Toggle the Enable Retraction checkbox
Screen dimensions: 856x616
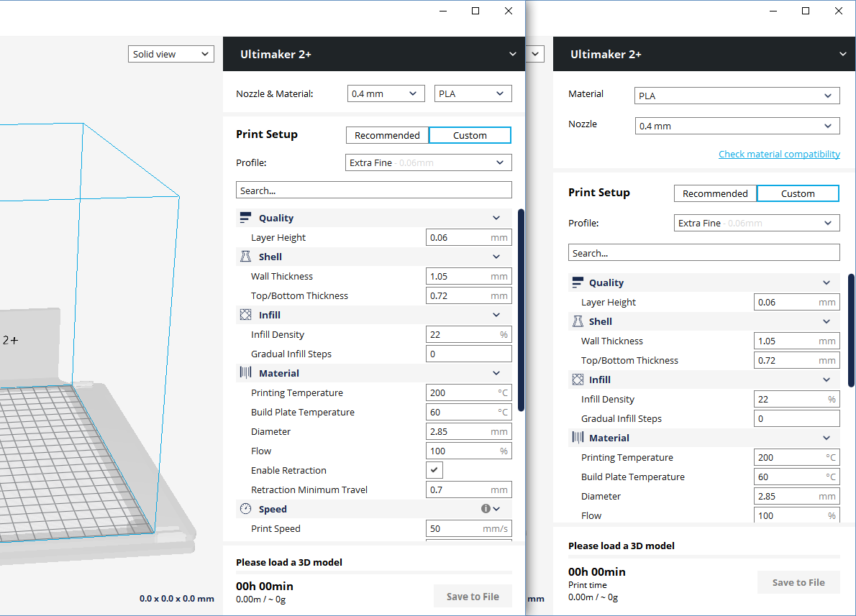point(434,470)
